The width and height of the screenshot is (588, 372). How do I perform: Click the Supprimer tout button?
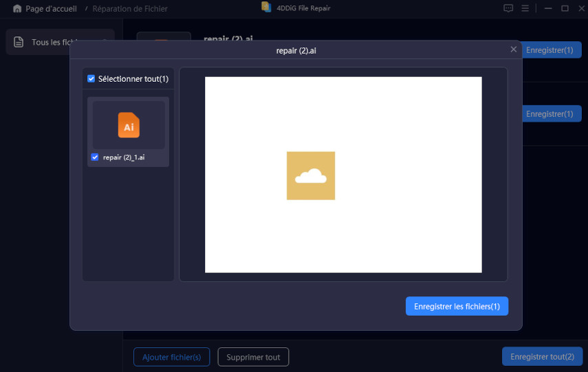[253, 357]
